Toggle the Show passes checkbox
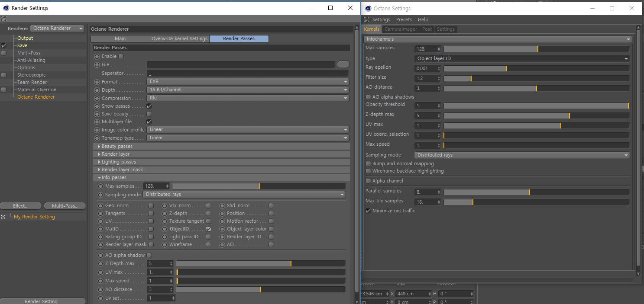Image resolution: width=644 pixels, height=304 pixels. 149,106
